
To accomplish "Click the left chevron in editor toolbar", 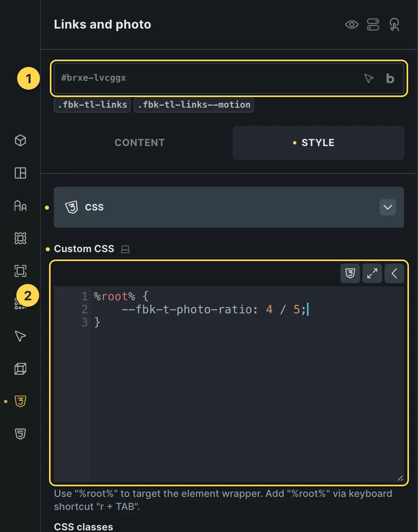I will point(394,273).
